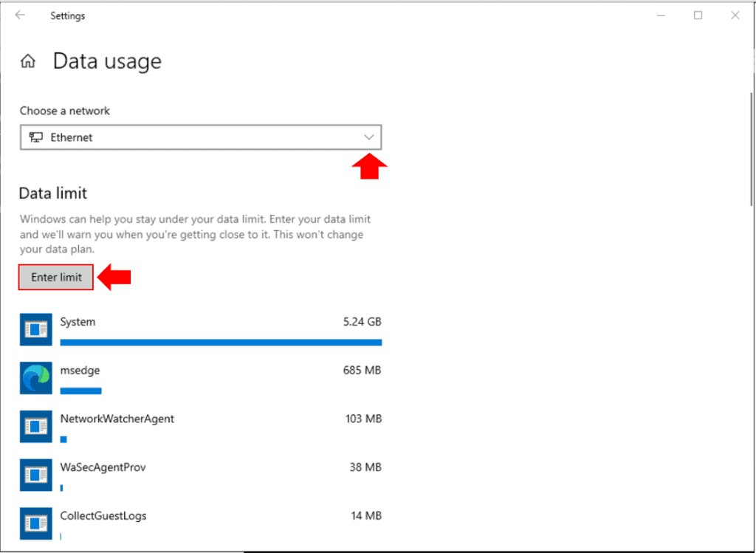Select the WaSecAgentProv list entry name

[x=103, y=467]
